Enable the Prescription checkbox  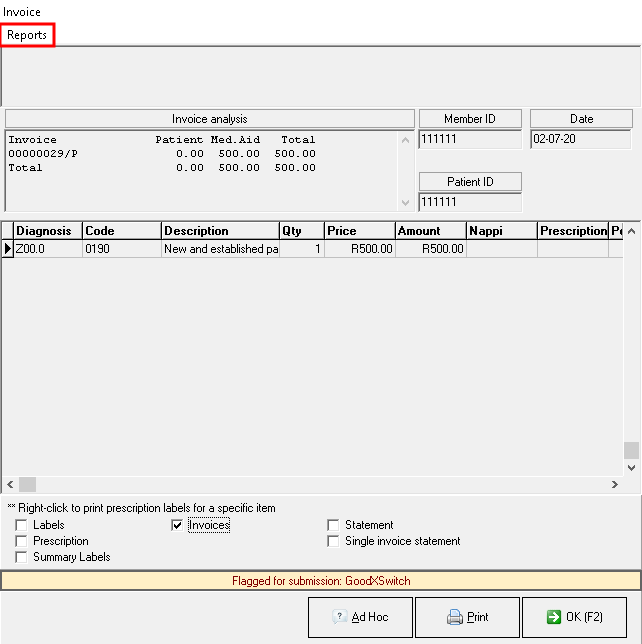click(22, 541)
